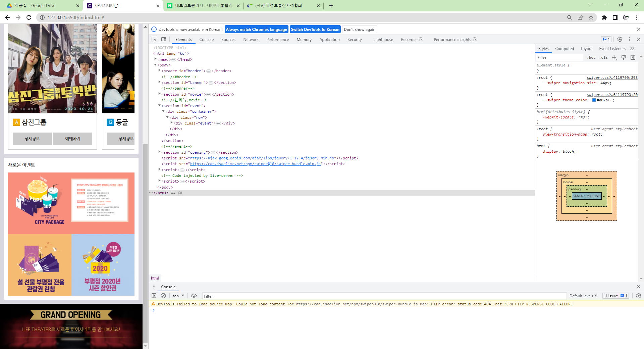Focus the Styles Filter input field
644x349 pixels.
click(559, 57)
